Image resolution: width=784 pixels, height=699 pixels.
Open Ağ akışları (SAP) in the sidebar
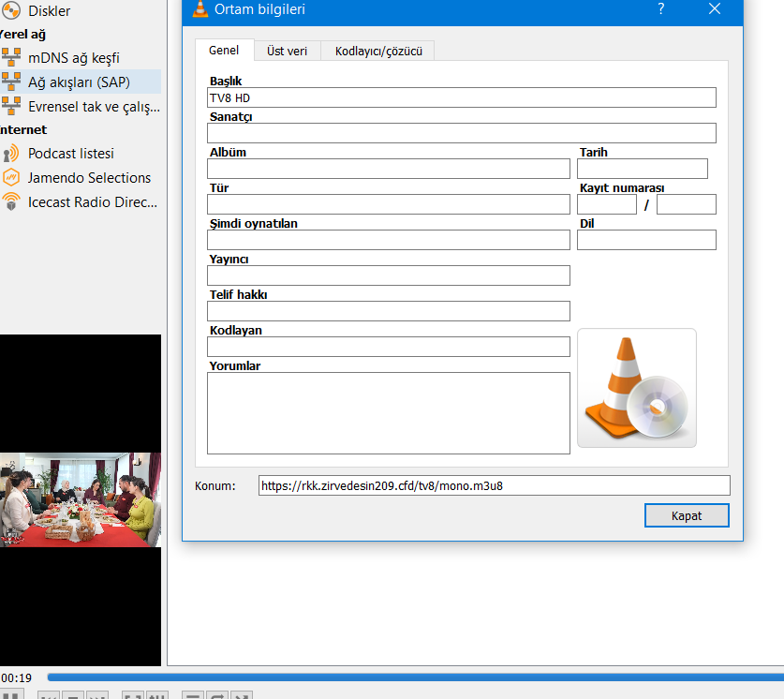click(x=79, y=82)
